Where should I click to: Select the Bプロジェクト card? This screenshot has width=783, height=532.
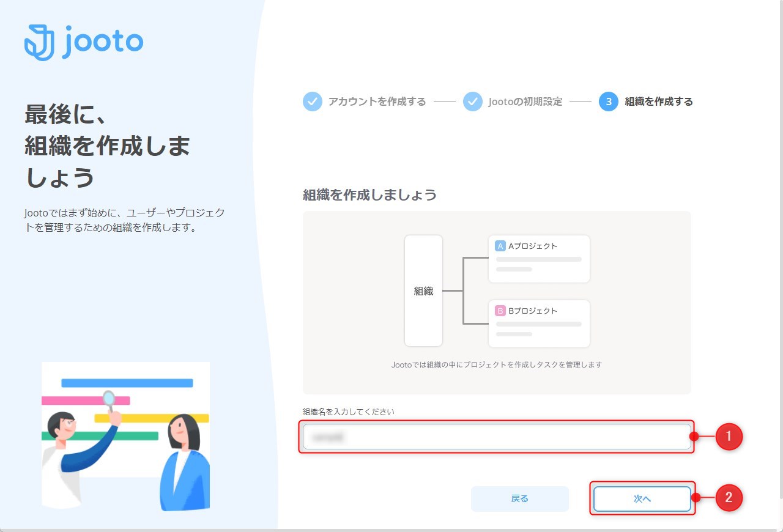(x=538, y=323)
